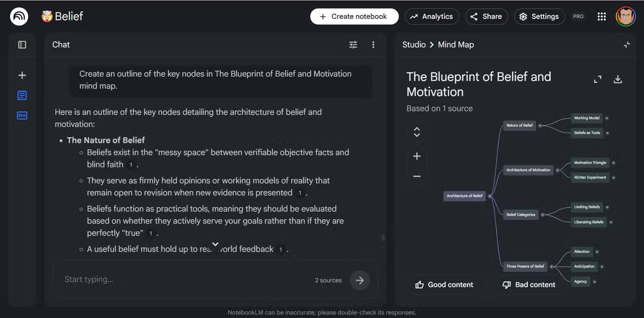The height and width of the screenshot is (318, 644).
Task: Collapse the Studio panel
Action: tap(626, 45)
